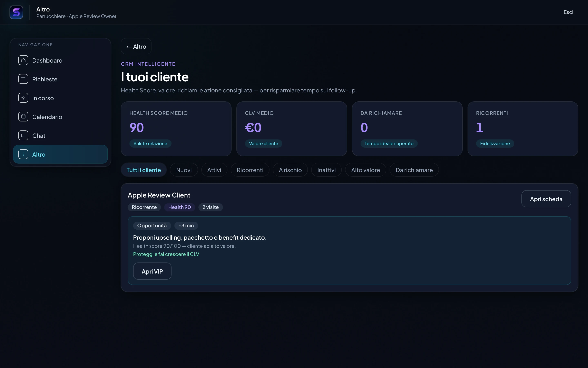Click the purple S app logo

point(16,12)
